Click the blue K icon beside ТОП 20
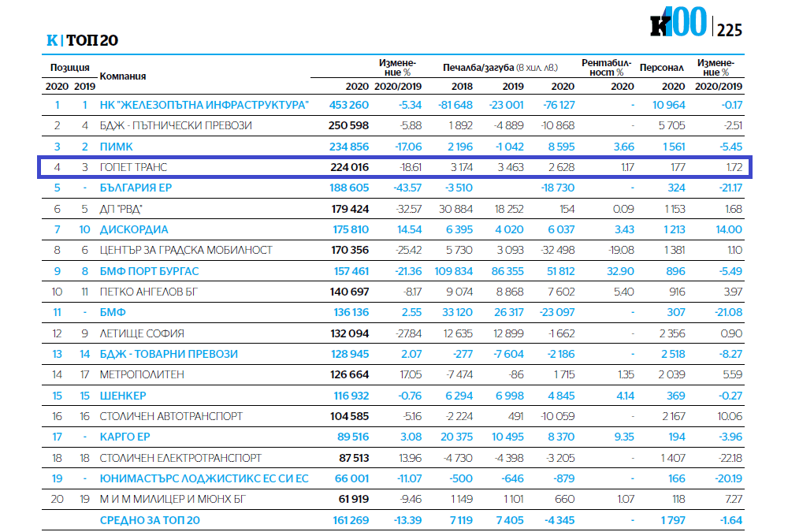The image size is (788, 532). tap(52, 40)
